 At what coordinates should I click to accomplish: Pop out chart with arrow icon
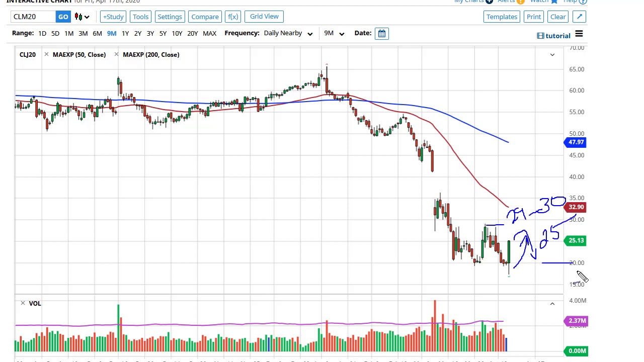pyautogui.click(x=580, y=17)
